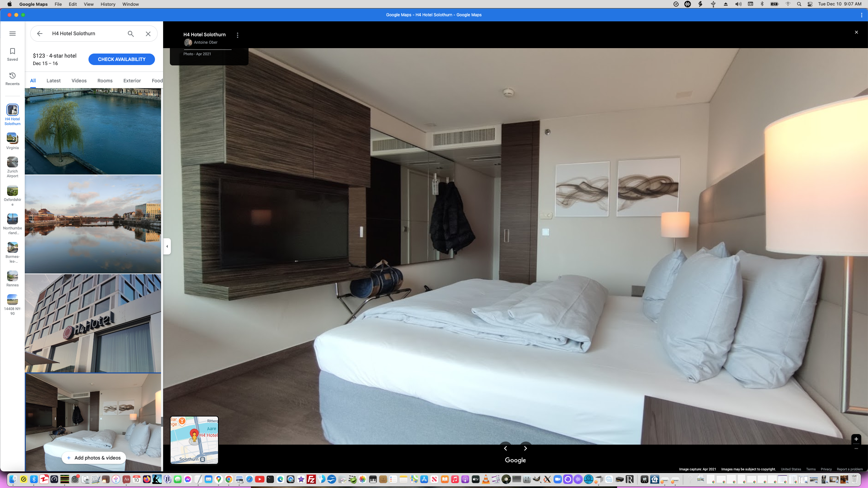Click the minimap in photo viewer

click(194, 440)
